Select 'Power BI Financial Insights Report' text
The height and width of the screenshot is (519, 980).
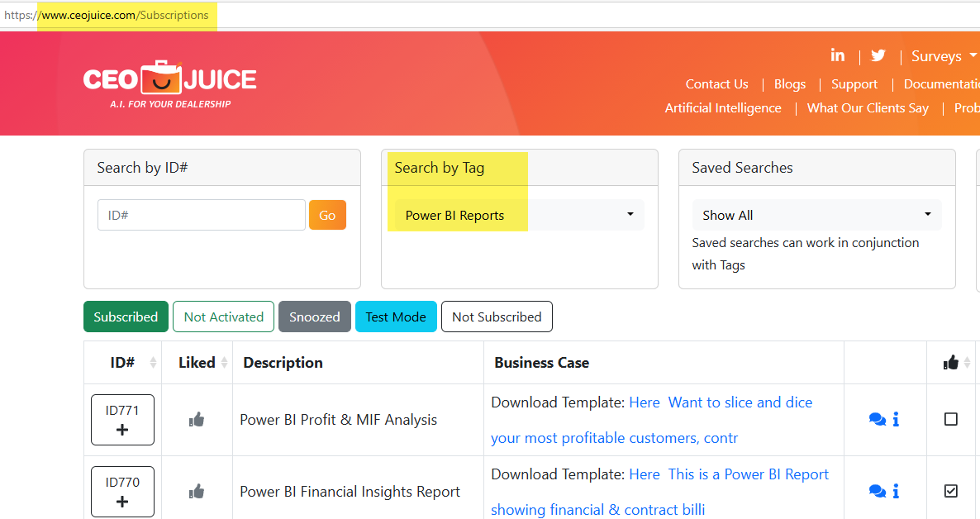coord(350,492)
